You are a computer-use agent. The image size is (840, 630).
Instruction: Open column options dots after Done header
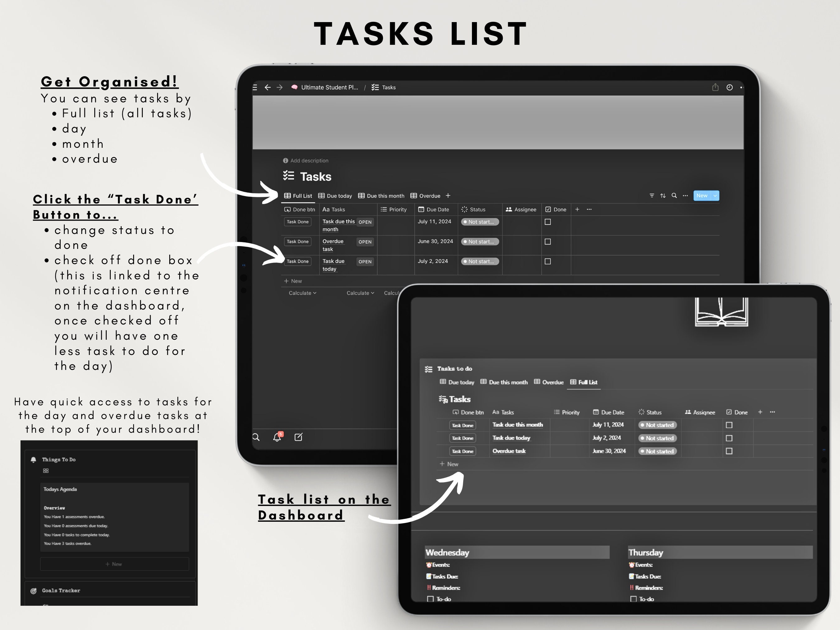tap(589, 209)
